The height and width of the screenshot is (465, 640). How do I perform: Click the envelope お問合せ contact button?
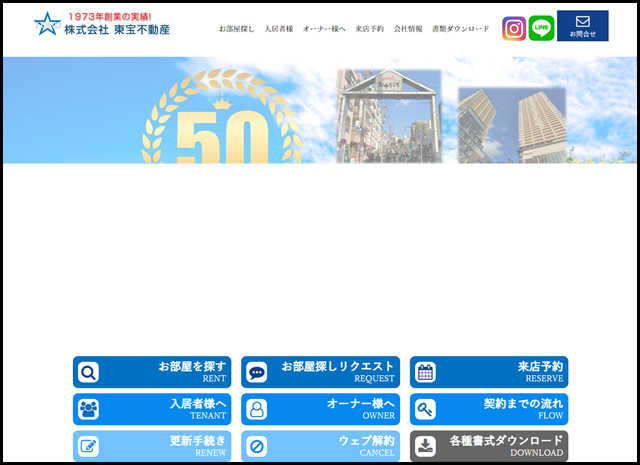point(582,26)
